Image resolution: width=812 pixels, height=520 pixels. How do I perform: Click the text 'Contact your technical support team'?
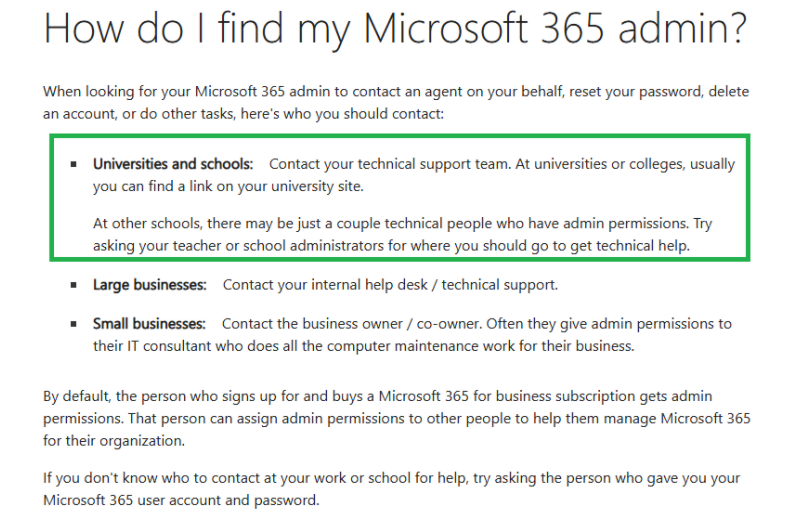tap(389, 164)
